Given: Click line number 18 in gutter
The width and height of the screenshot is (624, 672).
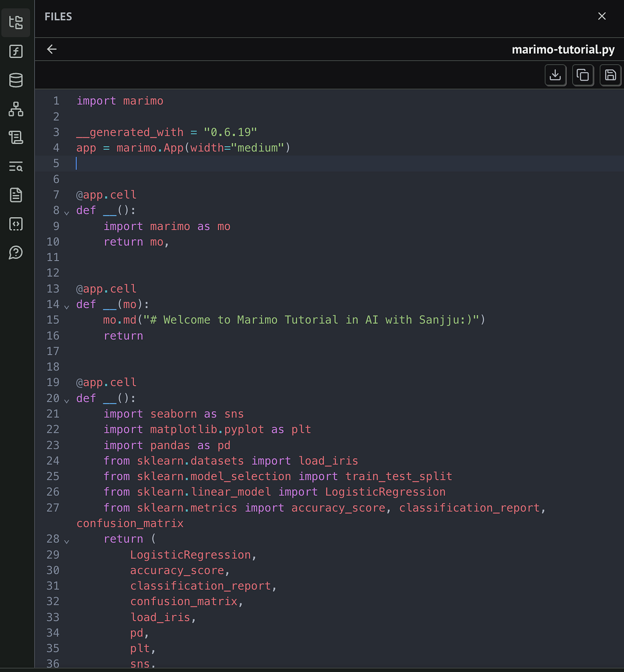Looking at the screenshot, I should (53, 367).
